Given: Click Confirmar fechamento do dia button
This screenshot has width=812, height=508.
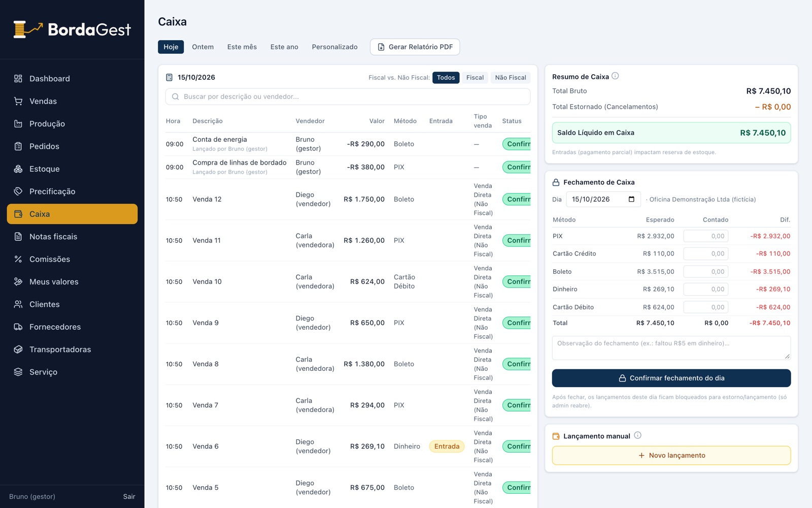Looking at the screenshot, I should tap(671, 378).
